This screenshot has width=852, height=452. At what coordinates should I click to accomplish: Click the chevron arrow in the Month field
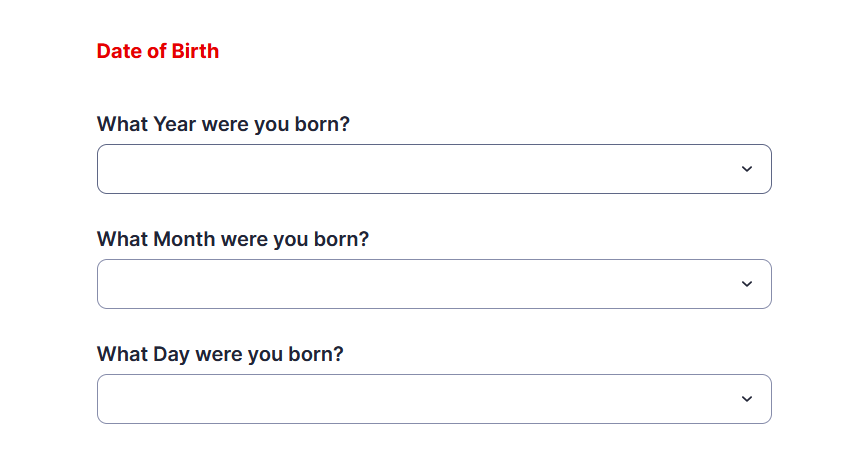pos(747,284)
